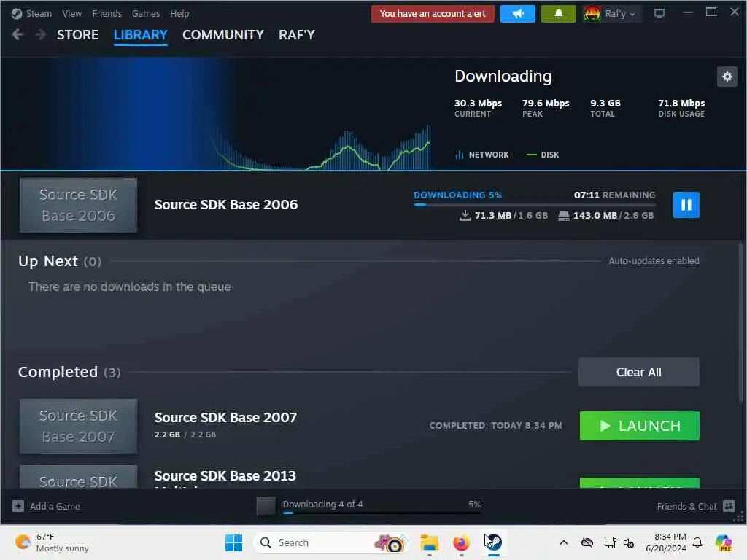
Task: Clear All completed downloads
Action: tap(638, 372)
